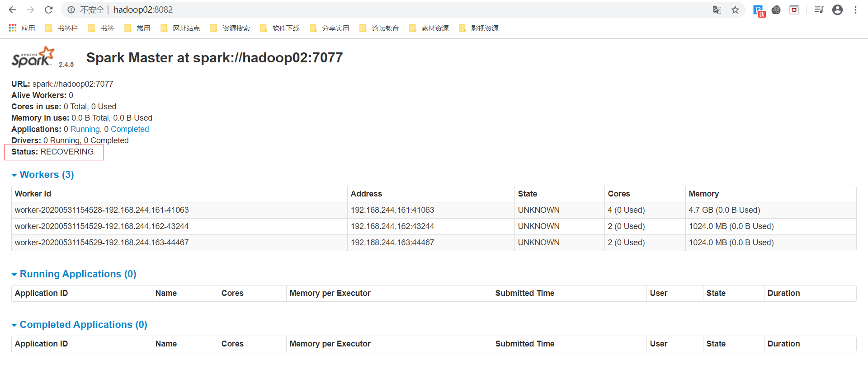Open the 软件下载 bookmark folder
Viewport: 868px width, 379px height.
tap(280, 28)
